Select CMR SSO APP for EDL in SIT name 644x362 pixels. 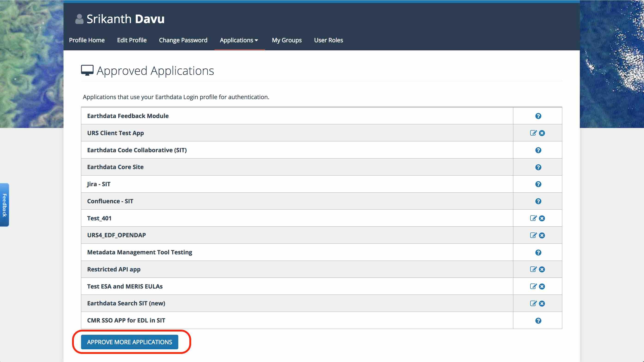click(126, 320)
